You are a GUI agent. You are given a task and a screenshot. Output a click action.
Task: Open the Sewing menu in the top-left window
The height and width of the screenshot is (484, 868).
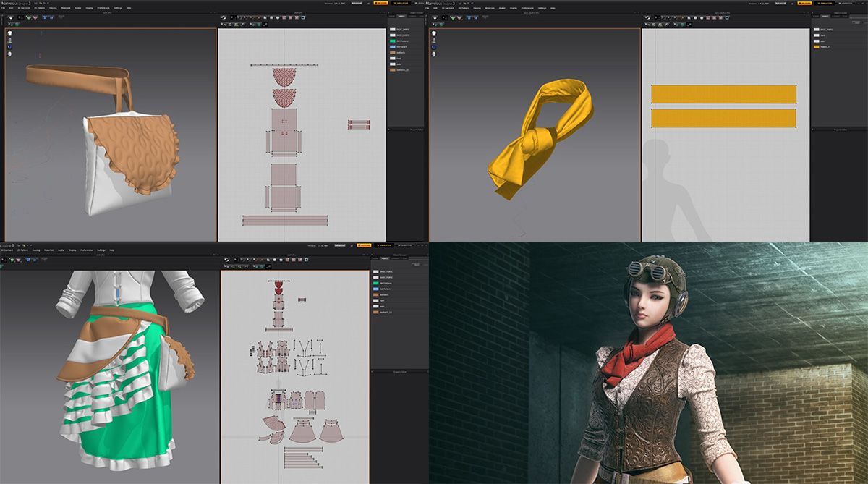pos(53,8)
